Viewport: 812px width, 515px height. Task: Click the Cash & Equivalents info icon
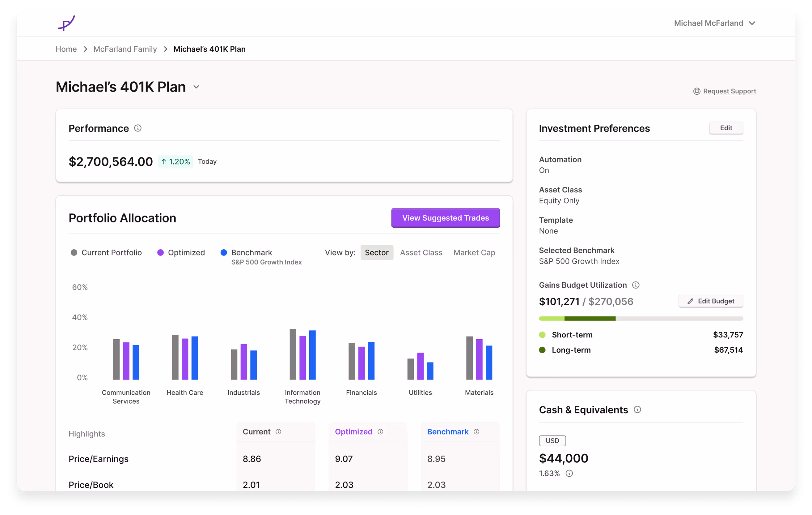tap(637, 410)
